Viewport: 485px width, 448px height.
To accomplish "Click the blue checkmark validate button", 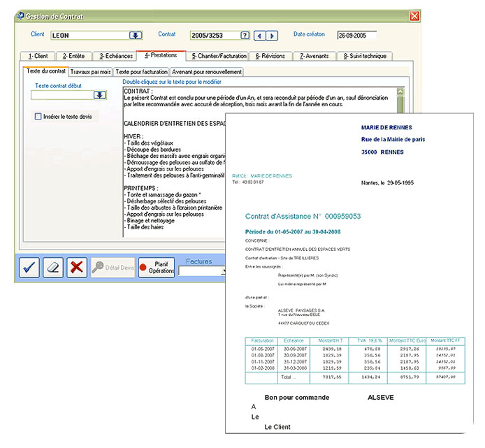I will pos(29,267).
